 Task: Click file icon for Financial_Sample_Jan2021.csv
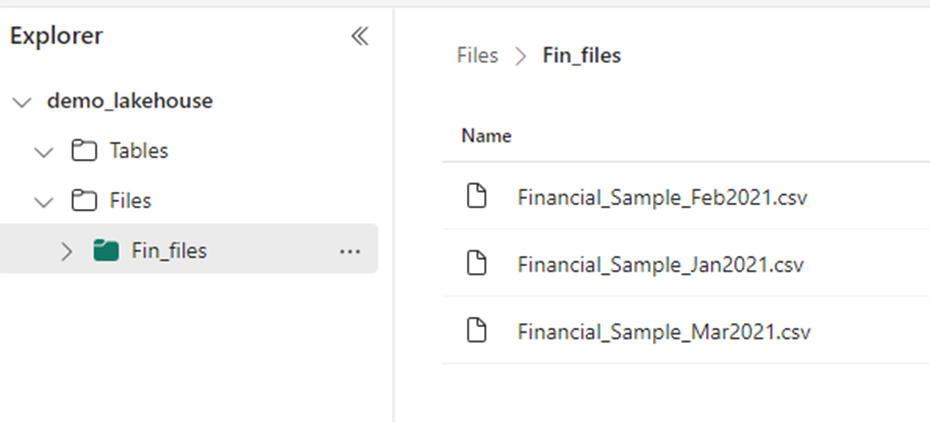(x=476, y=263)
